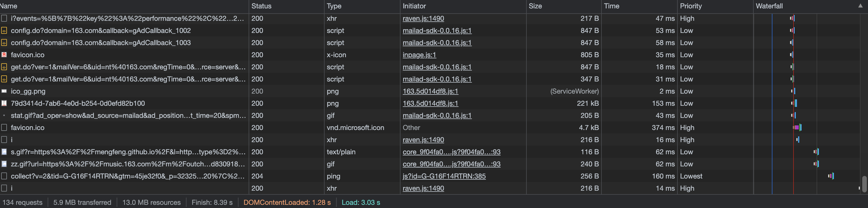
Task: Select the collect?v=2&tid=G-G16F14RTRN request name
Action: [128, 176]
